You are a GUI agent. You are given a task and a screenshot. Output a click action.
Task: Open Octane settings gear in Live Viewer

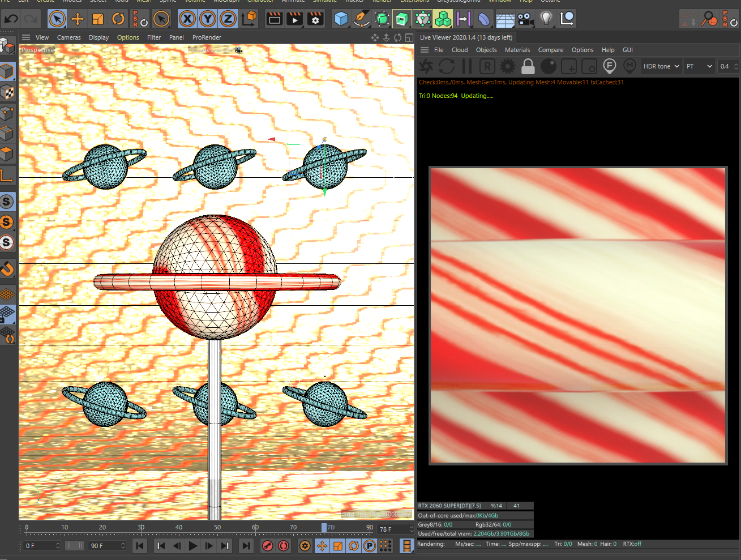pos(508,66)
